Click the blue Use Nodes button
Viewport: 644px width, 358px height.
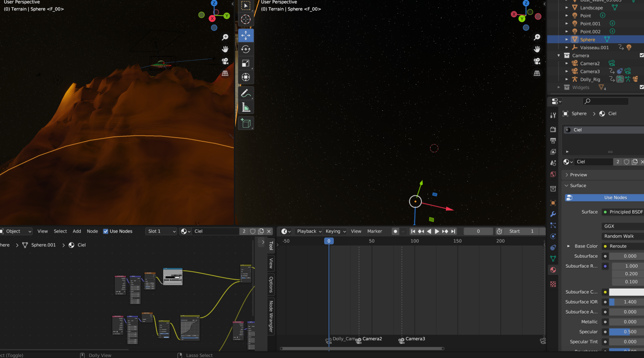pos(615,198)
